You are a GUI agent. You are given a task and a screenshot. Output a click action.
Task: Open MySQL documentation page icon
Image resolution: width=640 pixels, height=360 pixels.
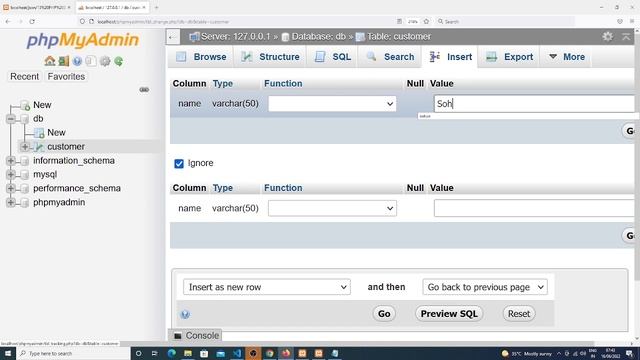tap(91, 61)
